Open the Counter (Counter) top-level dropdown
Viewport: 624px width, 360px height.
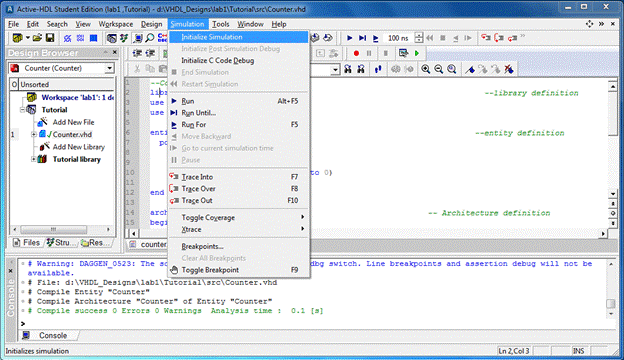(x=109, y=68)
